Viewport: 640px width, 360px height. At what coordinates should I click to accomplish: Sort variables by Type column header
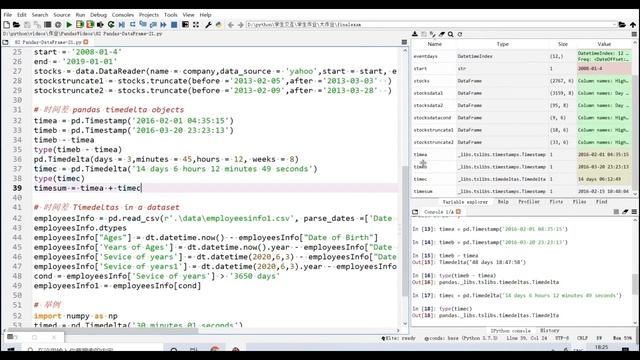(x=502, y=44)
